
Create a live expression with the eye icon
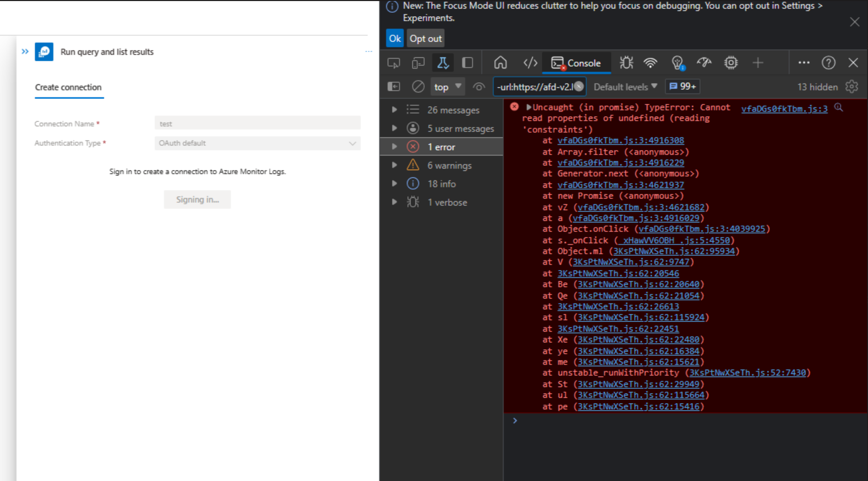click(x=479, y=87)
